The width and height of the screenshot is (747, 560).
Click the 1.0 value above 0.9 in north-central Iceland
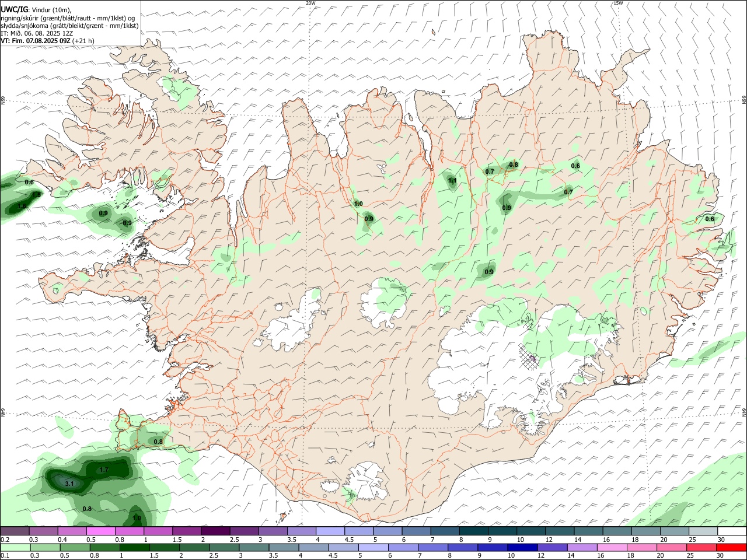(358, 204)
